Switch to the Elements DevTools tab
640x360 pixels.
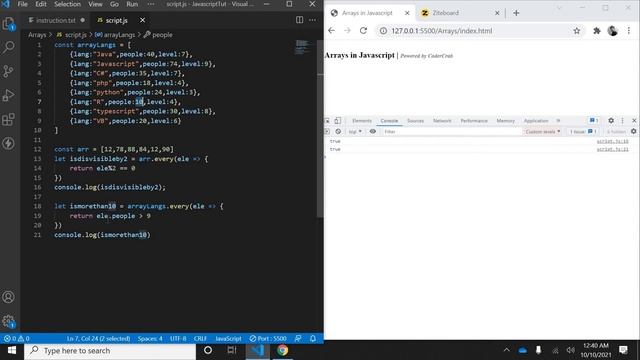[362, 121]
